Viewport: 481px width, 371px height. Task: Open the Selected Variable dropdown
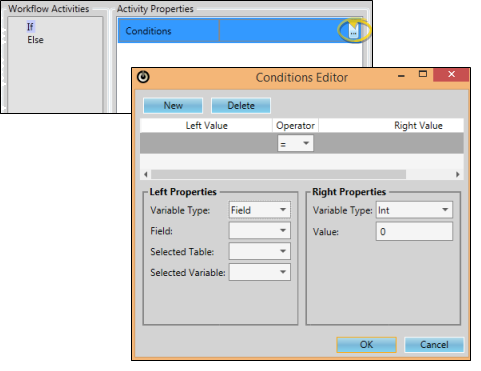point(260,272)
